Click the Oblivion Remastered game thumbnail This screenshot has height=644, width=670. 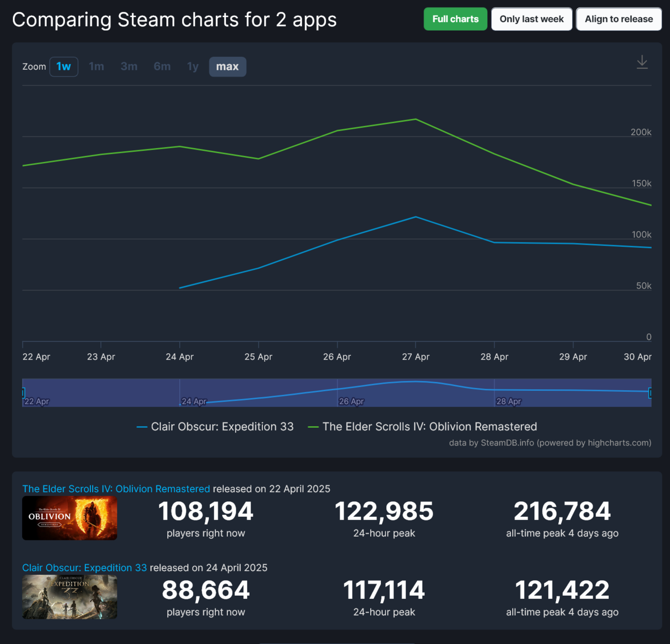click(70, 518)
